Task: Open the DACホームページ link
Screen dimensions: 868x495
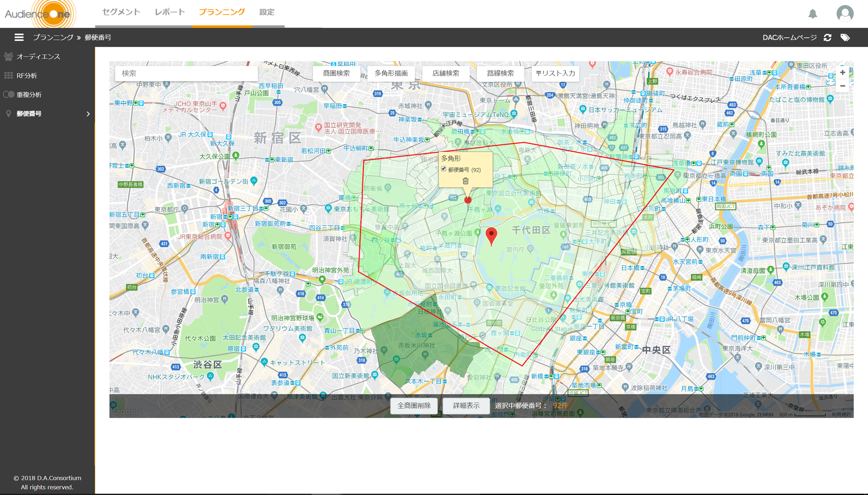Action: pos(789,37)
